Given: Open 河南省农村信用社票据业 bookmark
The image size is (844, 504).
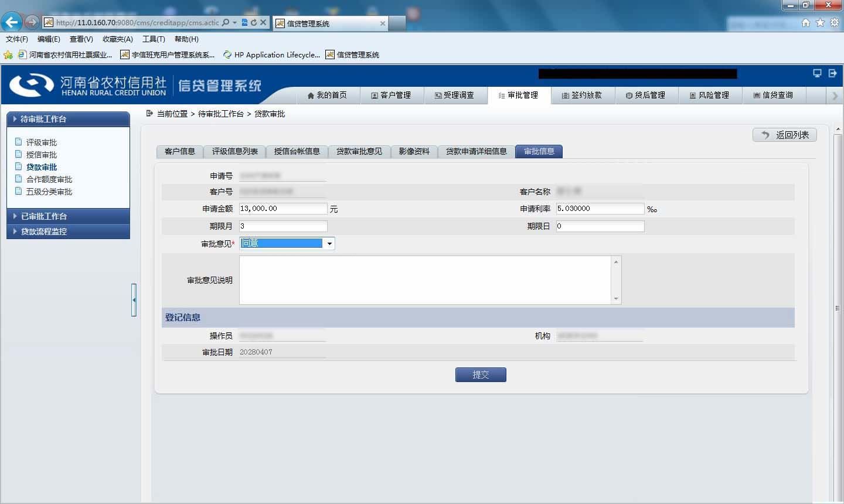Looking at the screenshot, I should (65, 55).
